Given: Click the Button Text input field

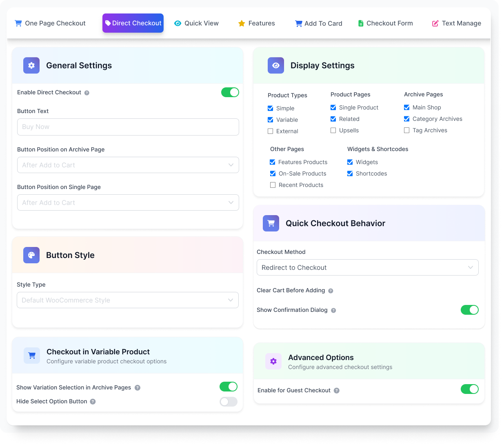Looking at the screenshot, I should pos(128,127).
